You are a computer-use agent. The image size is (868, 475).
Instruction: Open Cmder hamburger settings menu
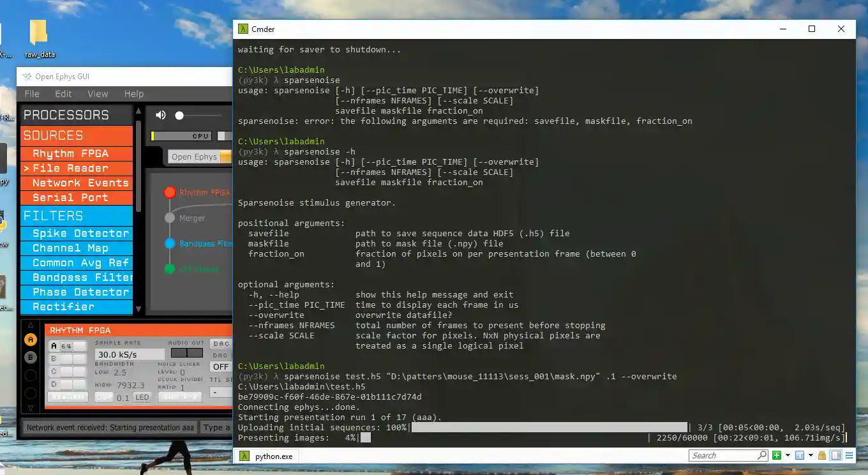pyautogui.click(x=848, y=455)
